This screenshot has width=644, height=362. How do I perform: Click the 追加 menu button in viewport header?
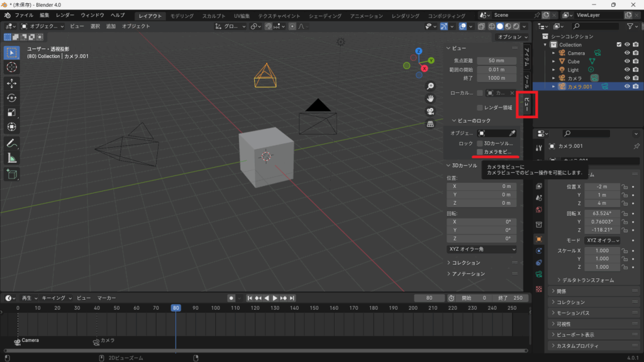tap(111, 26)
